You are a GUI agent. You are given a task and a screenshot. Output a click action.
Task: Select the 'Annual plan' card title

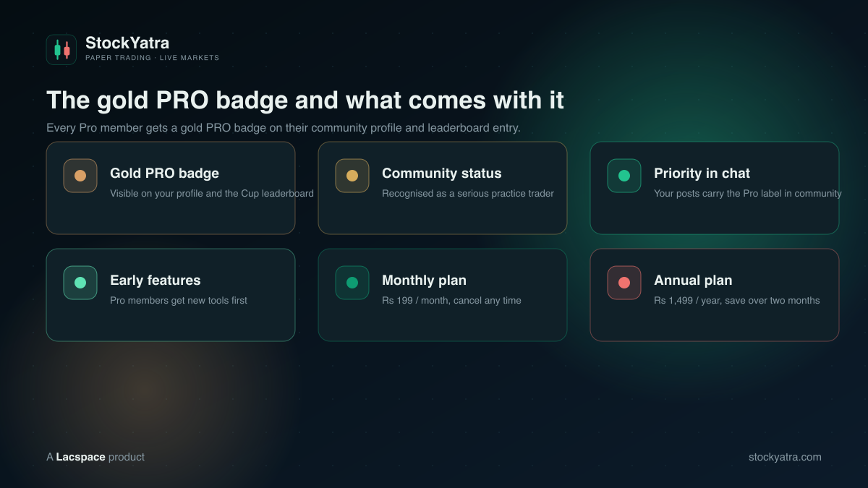(x=693, y=281)
